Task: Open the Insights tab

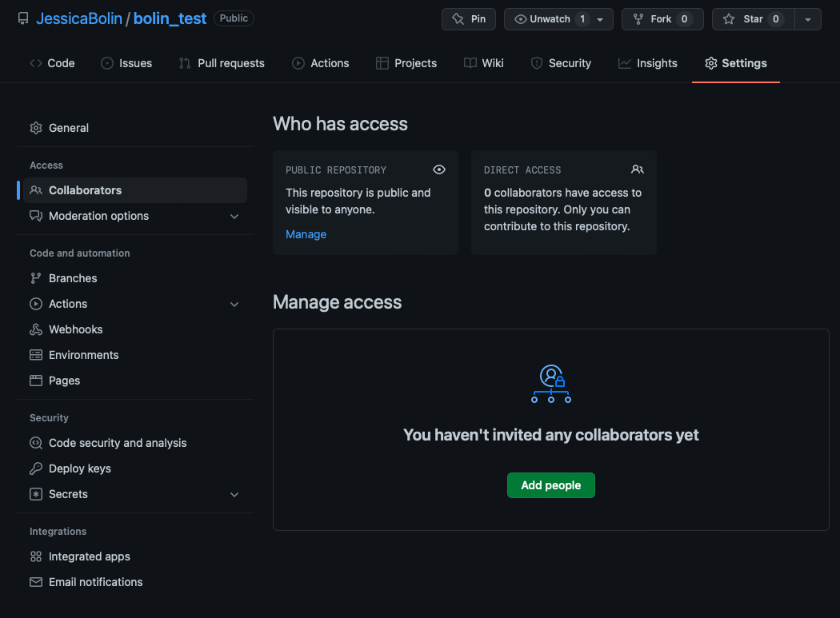Action: [x=647, y=63]
